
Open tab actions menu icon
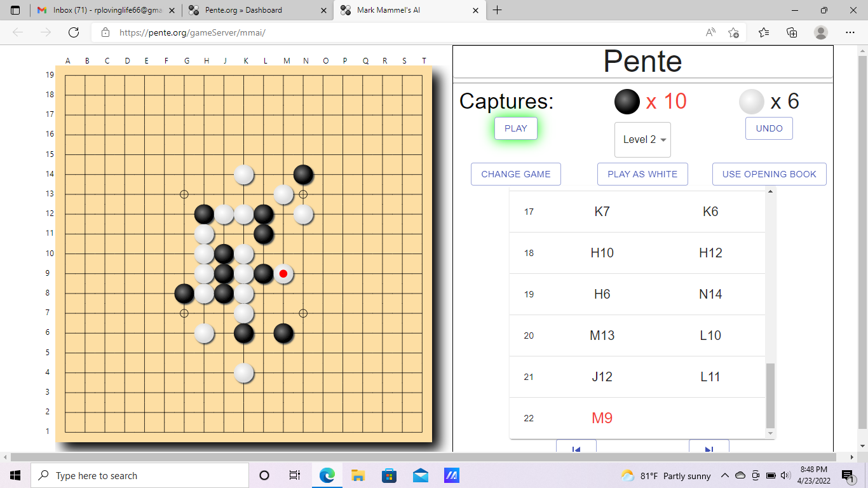click(x=15, y=10)
